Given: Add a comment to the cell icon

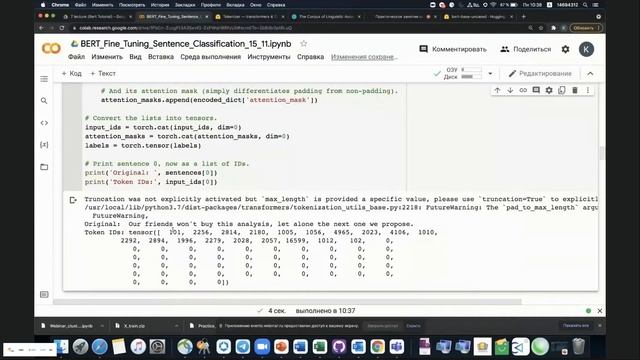Looking at the screenshot, I should [x=536, y=90].
